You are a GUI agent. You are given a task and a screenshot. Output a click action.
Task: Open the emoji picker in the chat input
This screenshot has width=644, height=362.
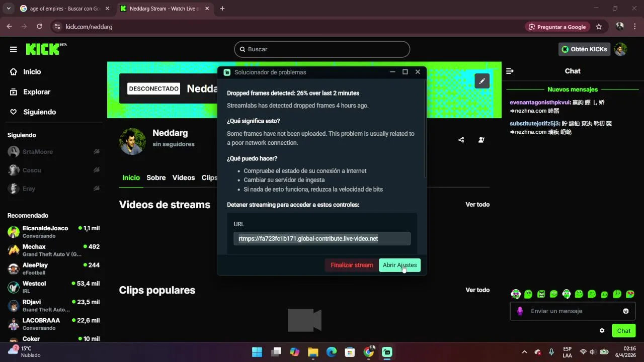[x=626, y=311]
